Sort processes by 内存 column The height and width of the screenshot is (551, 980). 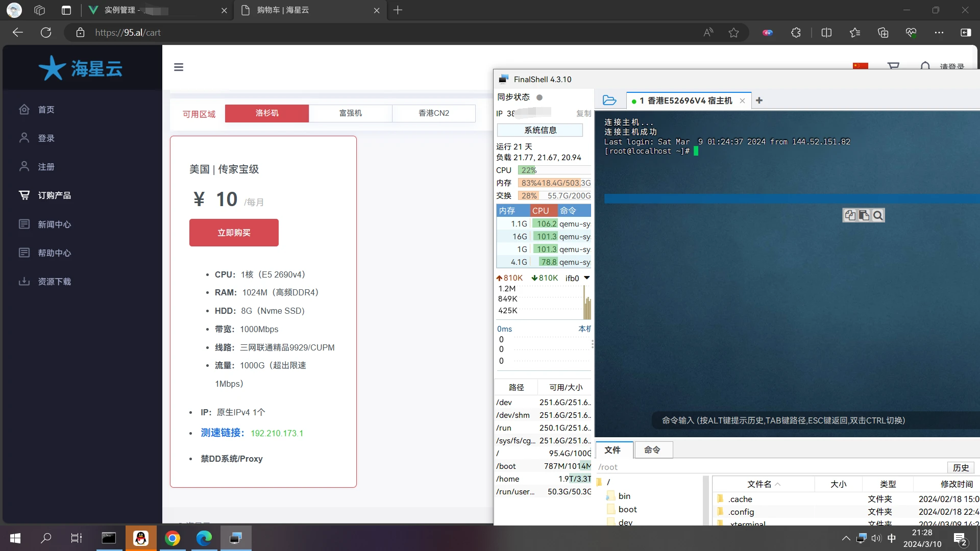point(512,211)
